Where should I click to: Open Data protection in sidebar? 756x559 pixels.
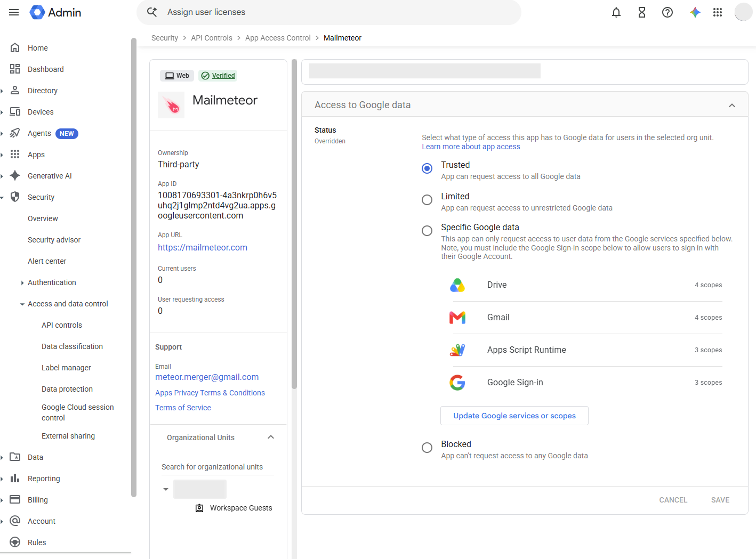pyautogui.click(x=67, y=389)
